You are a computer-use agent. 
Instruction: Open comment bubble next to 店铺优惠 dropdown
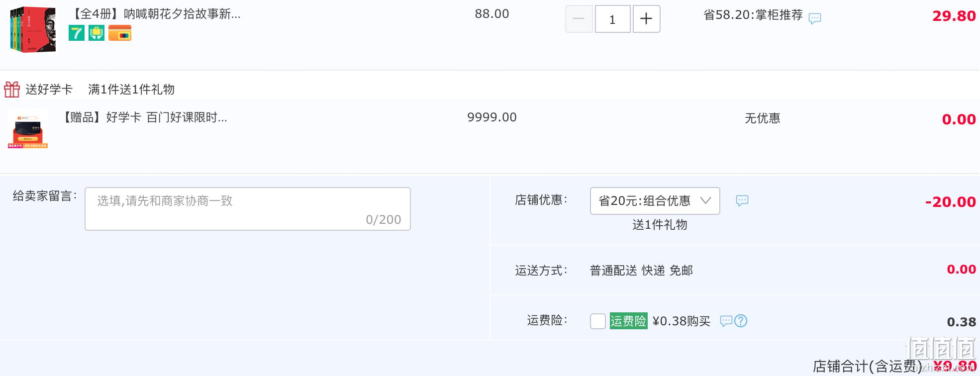point(742,200)
